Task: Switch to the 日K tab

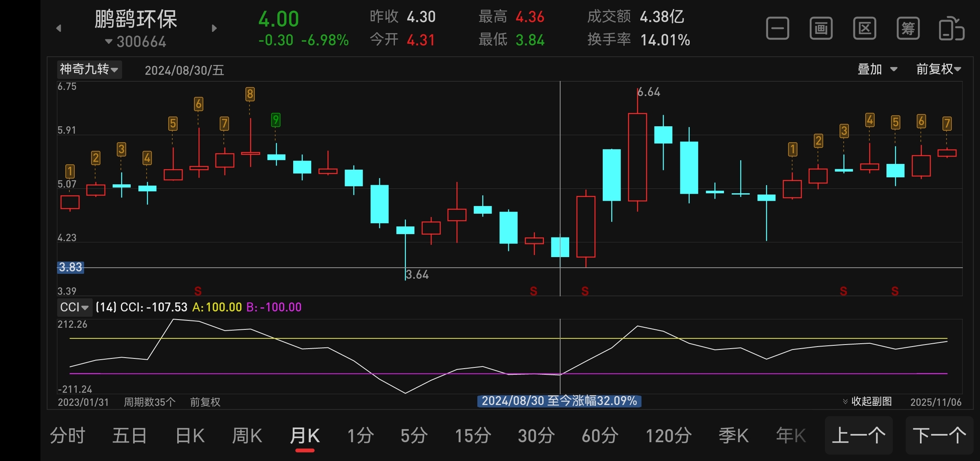Action: click(190, 436)
